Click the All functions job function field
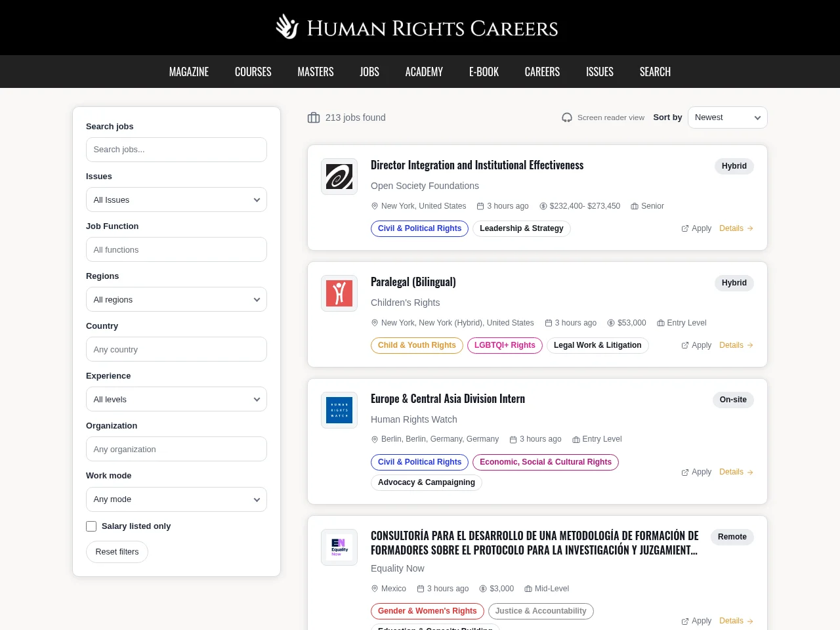 177,249
